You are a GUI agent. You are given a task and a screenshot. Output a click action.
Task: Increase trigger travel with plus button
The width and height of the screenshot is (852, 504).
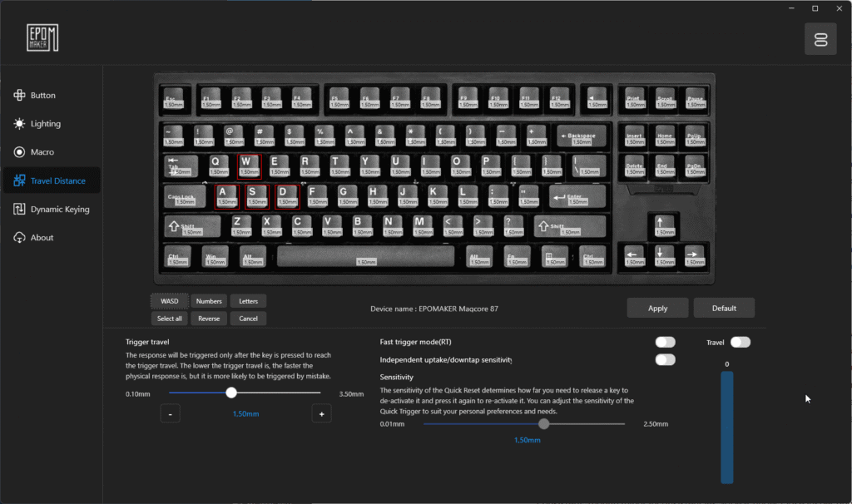[x=322, y=414]
